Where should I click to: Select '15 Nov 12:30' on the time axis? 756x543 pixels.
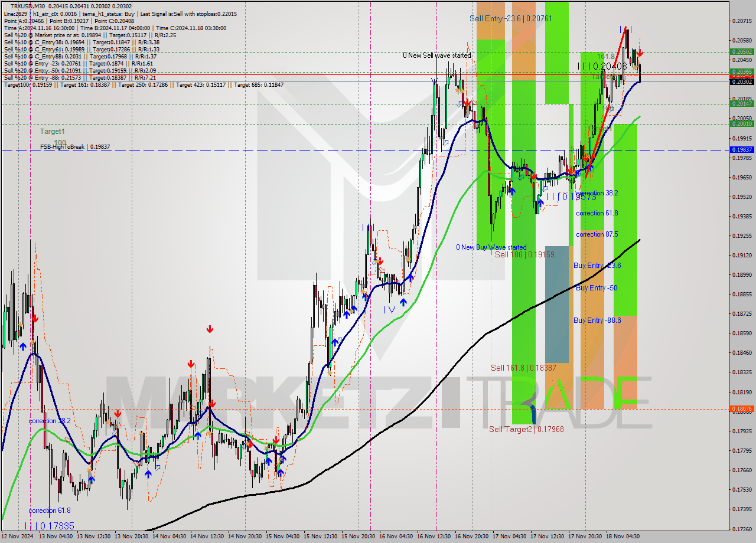click(x=321, y=537)
